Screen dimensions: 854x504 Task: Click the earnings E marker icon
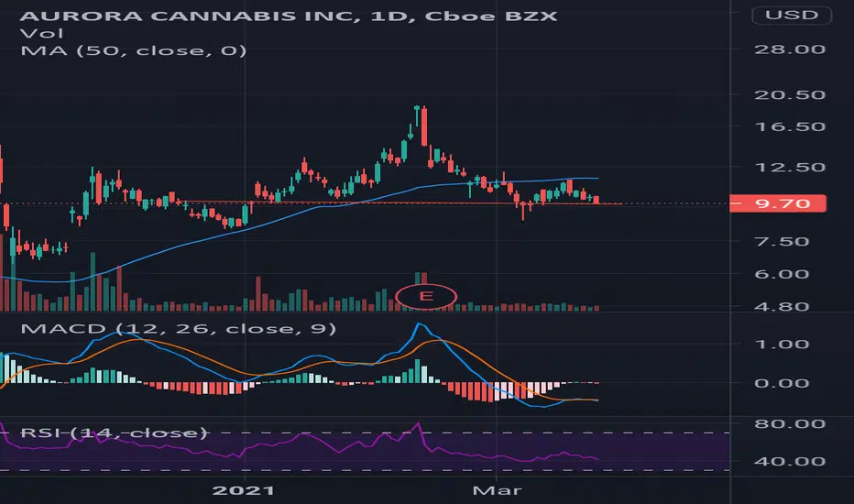[426, 296]
